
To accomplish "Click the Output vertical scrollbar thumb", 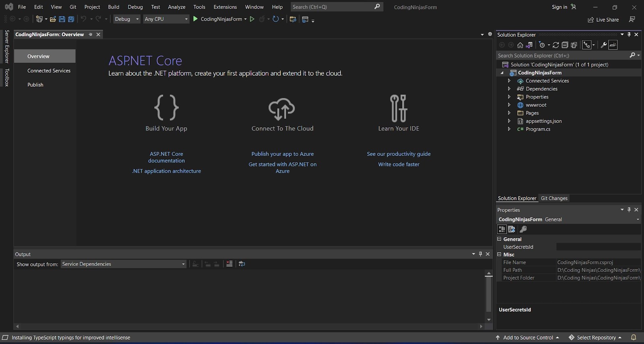I will click(x=489, y=294).
